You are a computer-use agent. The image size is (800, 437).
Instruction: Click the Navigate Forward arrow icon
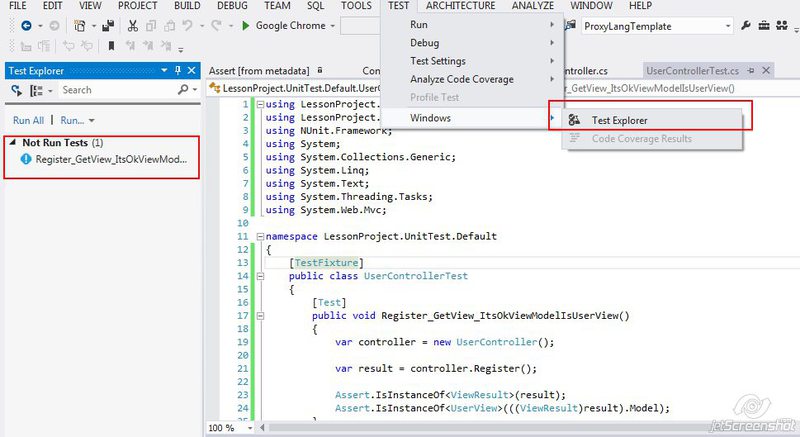click(x=54, y=25)
